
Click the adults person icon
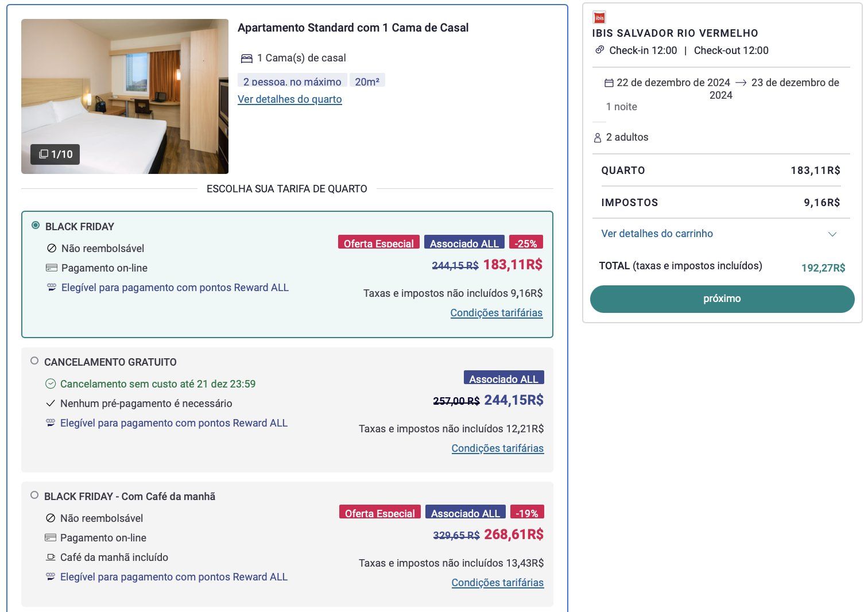click(x=598, y=138)
